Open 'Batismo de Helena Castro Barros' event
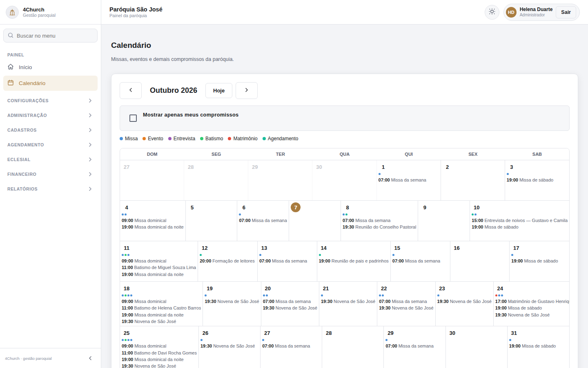This screenshot has height=368, width=588. coord(161,308)
